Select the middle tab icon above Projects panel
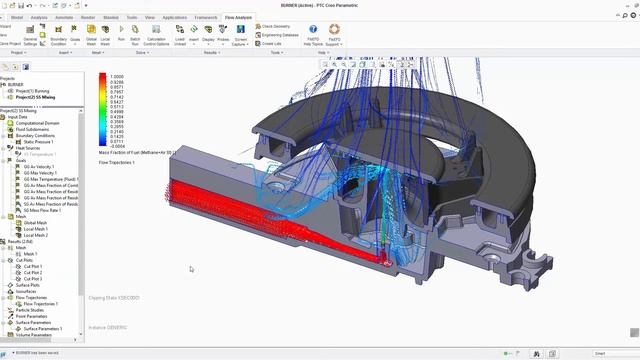Image resolution: width=640 pixels, height=360 pixels. coord(15,67)
